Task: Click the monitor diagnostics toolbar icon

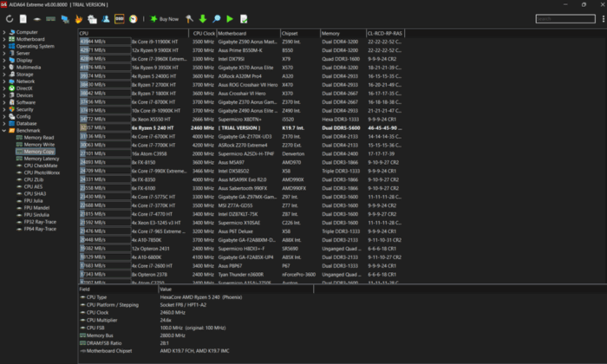Action: (x=65, y=18)
